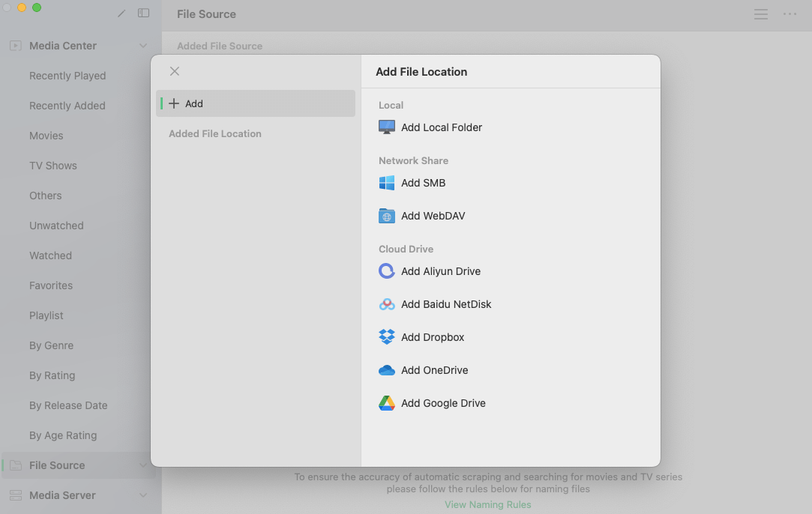Open the hamburger menu at top right

(760, 13)
